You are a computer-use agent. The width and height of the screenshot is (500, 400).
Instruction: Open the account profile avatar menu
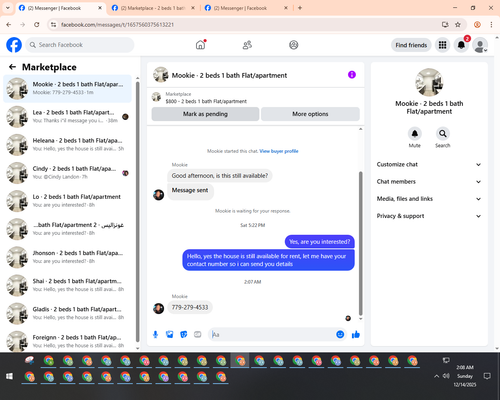(x=480, y=45)
